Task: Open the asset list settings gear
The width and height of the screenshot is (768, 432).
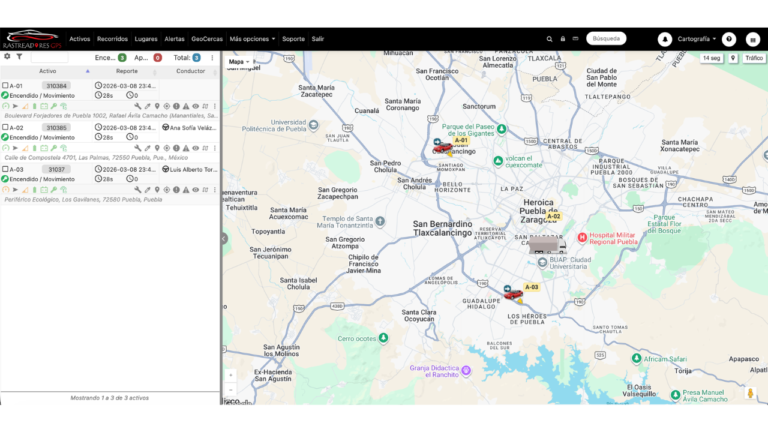Action: [7, 57]
